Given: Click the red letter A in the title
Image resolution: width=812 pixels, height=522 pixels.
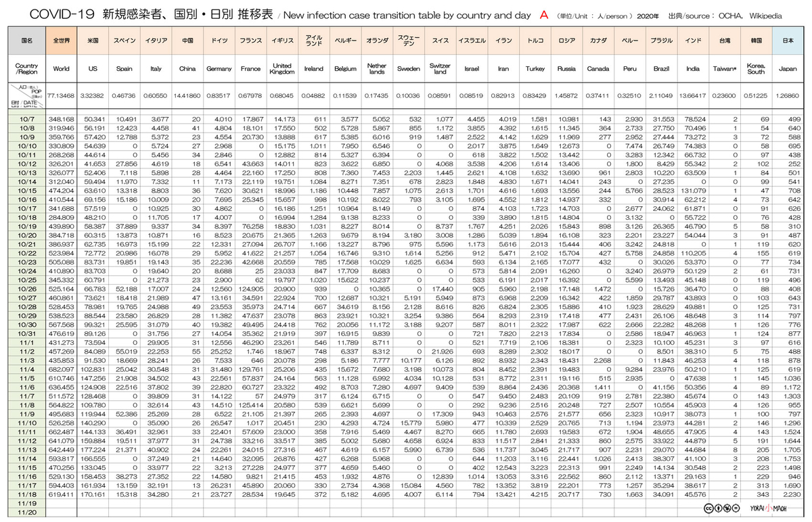Looking at the screenshot, I should click(x=543, y=14).
